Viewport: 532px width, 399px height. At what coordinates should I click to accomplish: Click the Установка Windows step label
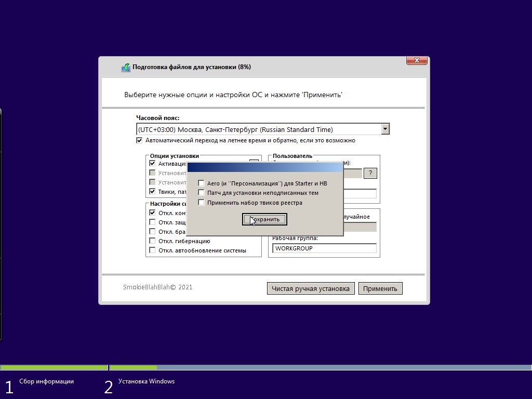click(147, 381)
